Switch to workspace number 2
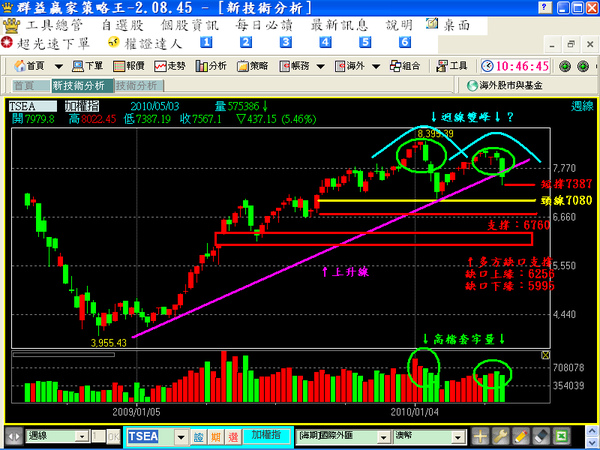600x450 pixels. tap(246, 42)
